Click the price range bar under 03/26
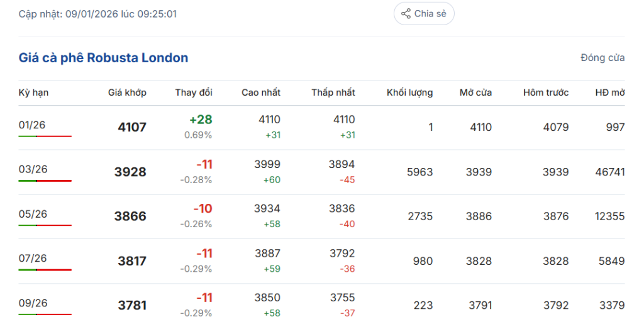The width and height of the screenshot is (644, 324). (45, 181)
